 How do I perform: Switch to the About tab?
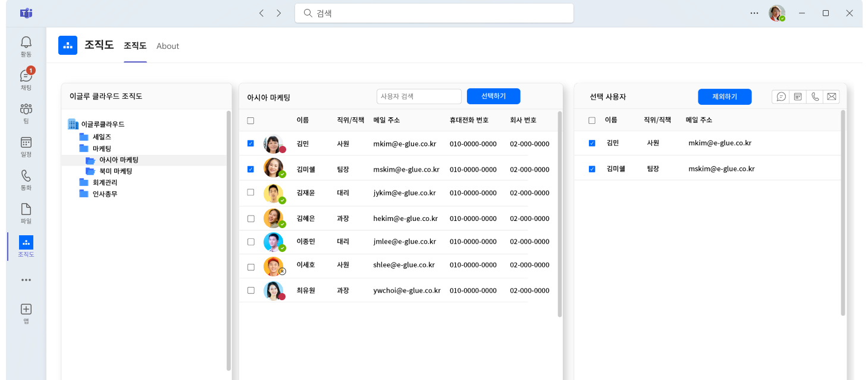tap(168, 46)
